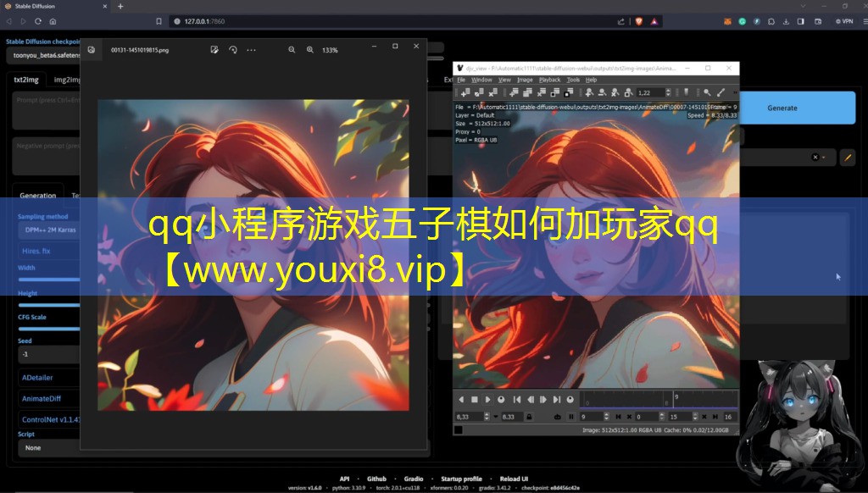Stop playback in djv_view

475,400
